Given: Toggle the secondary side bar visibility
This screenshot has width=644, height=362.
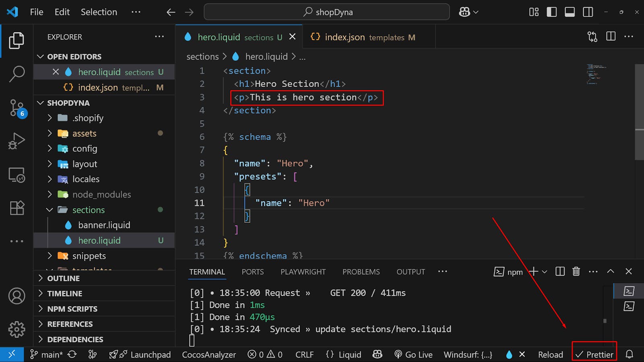Looking at the screenshot, I should (x=588, y=12).
